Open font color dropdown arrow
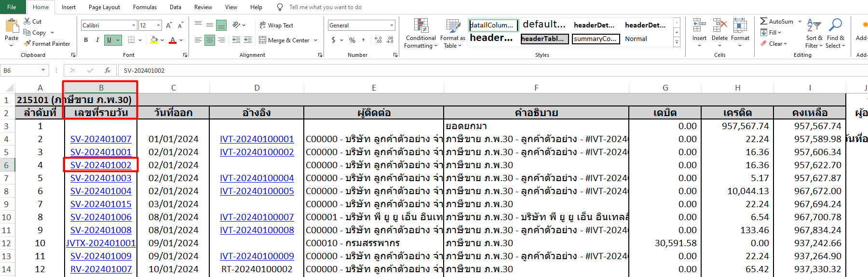868x277 pixels. click(x=181, y=40)
